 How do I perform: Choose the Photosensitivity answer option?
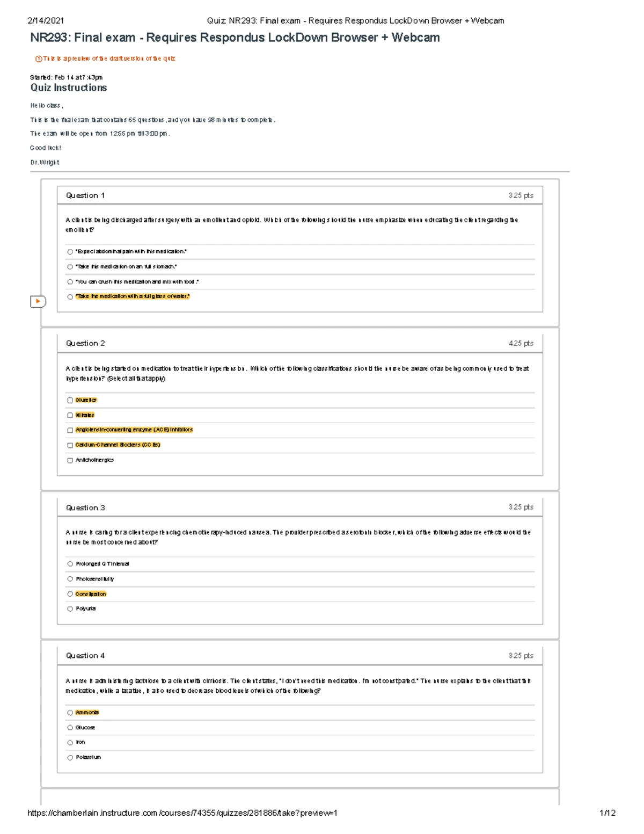pyautogui.click(x=70, y=579)
